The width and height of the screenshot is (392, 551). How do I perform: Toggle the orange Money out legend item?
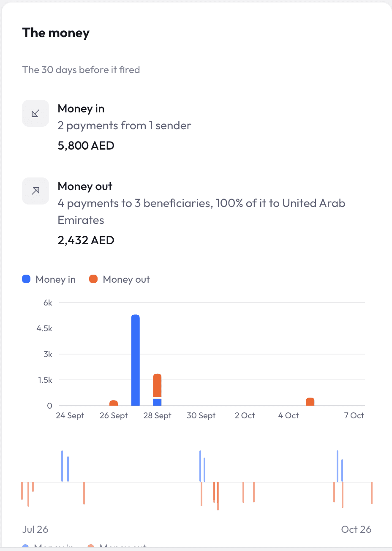pyautogui.click(x=120, y=279)
